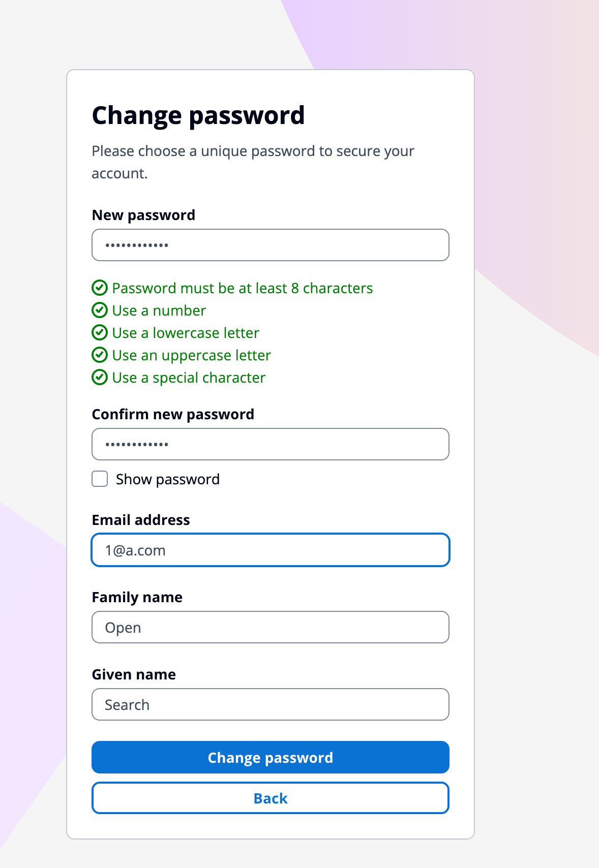Click the Show password label text
599x868 pixels.
167,479
